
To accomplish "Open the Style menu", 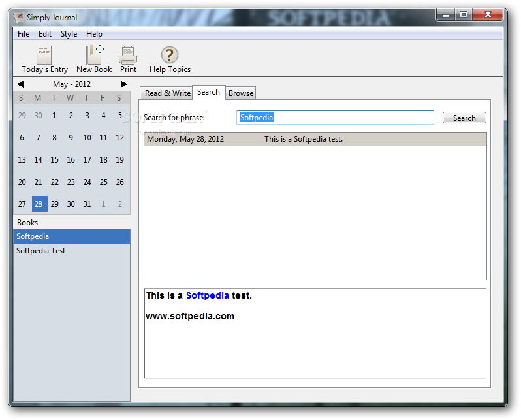I will (69, 34).
